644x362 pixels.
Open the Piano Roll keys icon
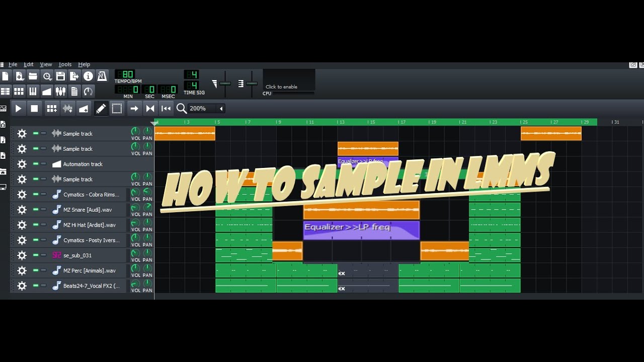tap(33, 91)
